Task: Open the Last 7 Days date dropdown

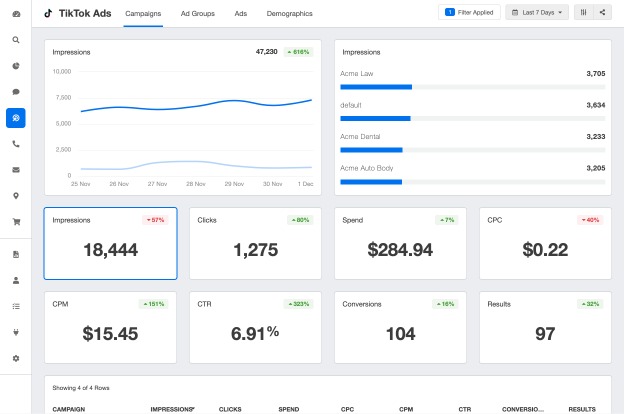Action: pos(537,13)
